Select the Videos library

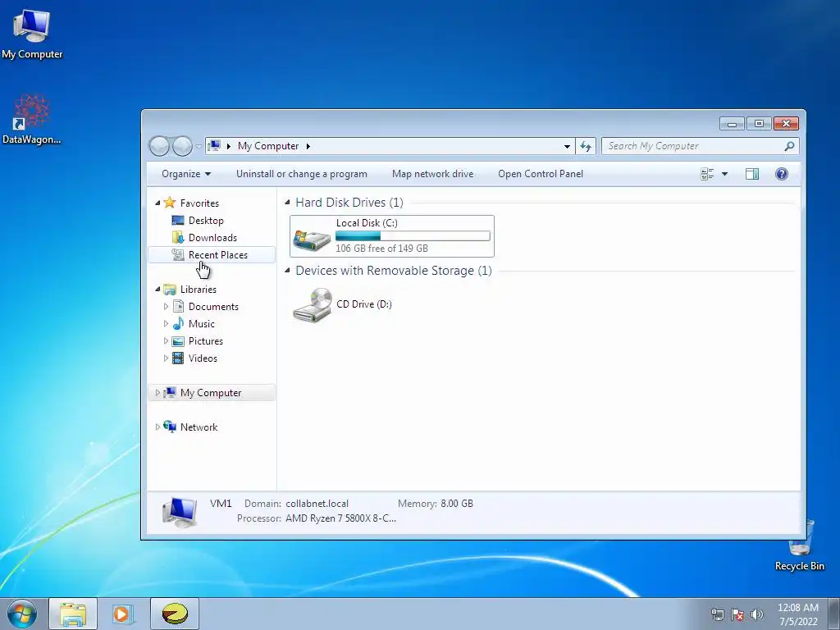tap(203, 358)
